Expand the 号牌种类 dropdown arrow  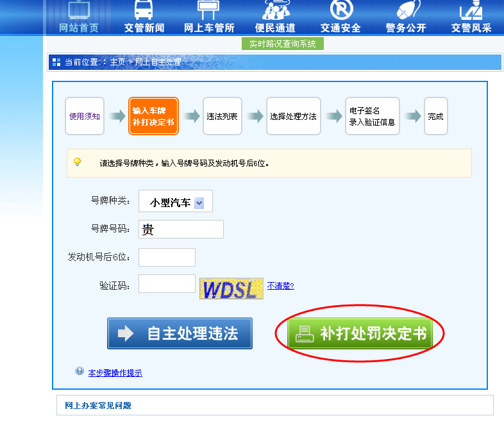199,203
